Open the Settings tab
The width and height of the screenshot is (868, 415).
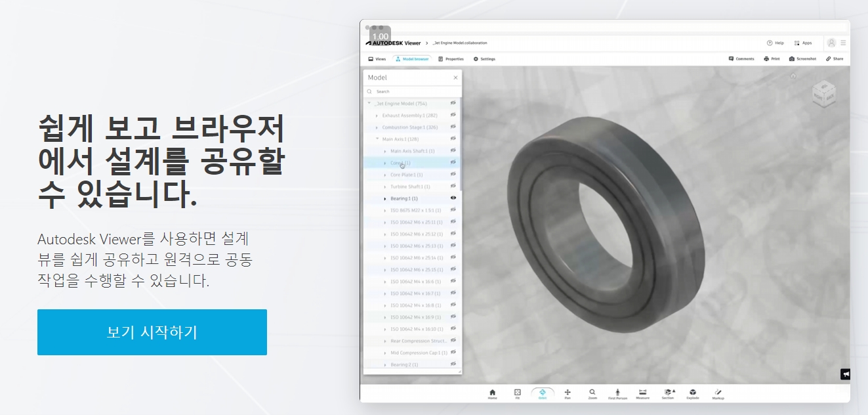[x=485, y=59]
